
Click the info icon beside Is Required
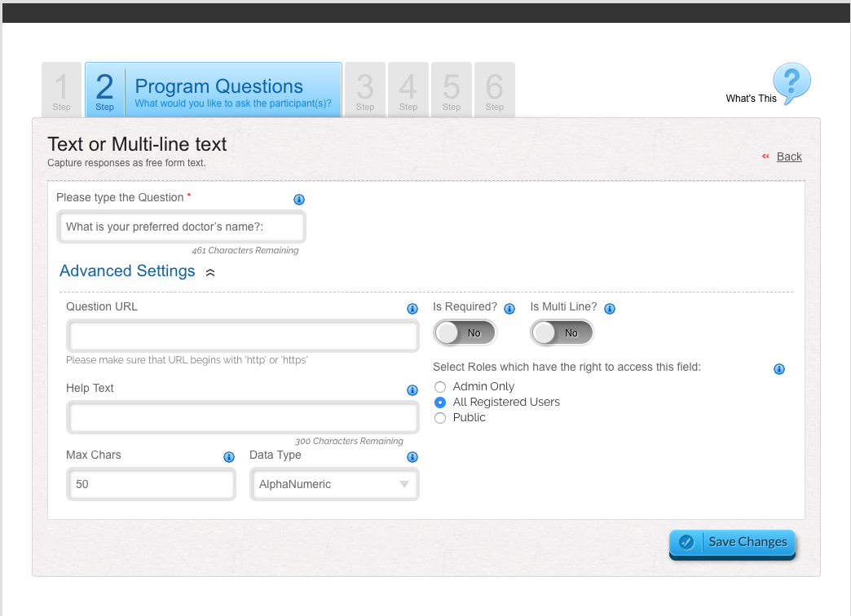[x=509, y=308]
